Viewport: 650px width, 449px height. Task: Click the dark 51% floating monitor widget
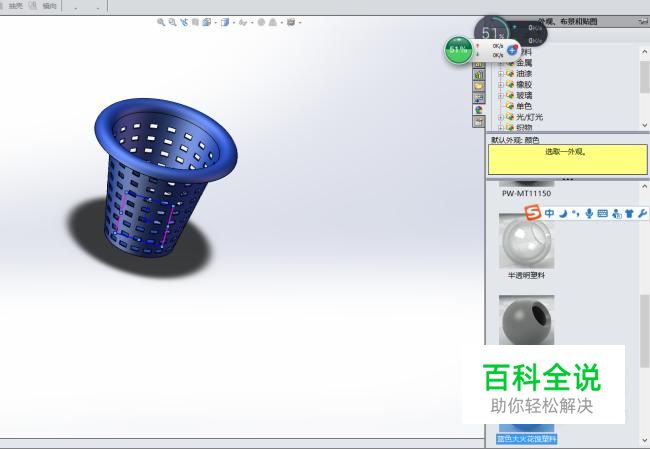point(510,32)
